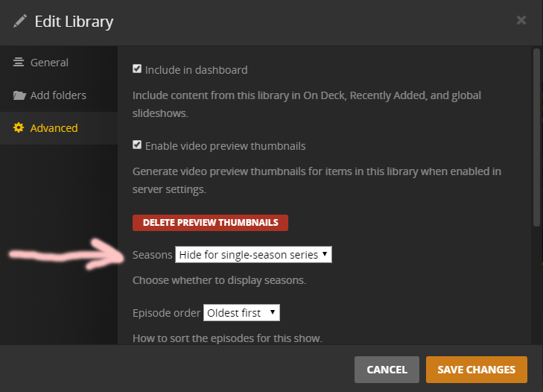Viewport: 543px width, 392px height.
Task: Click the Edit Library title text
Action: click(74, 22)
